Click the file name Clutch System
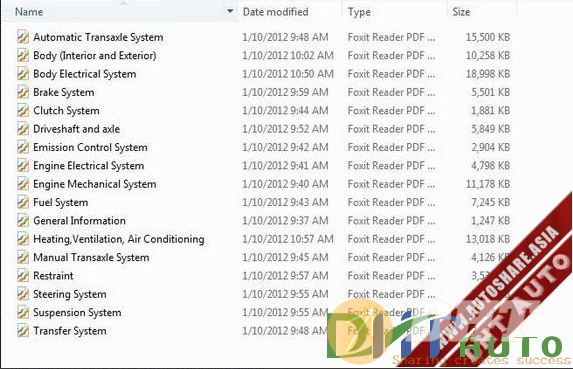 66,111
